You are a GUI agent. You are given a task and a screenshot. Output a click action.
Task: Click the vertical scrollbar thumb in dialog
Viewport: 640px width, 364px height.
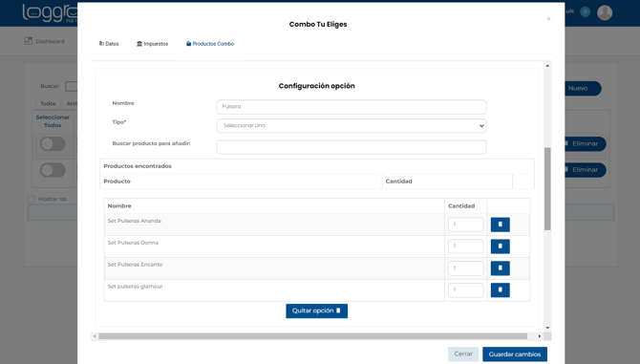[547, 189]
